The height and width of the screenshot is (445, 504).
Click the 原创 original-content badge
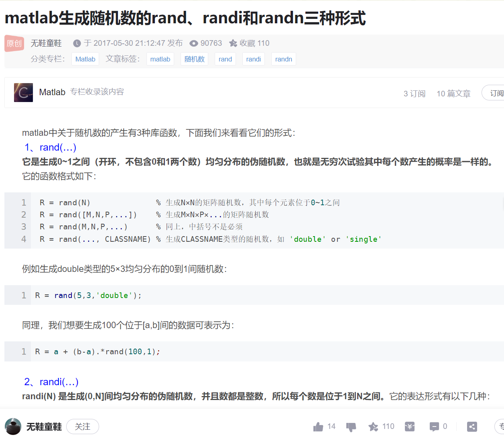[14, 43]
